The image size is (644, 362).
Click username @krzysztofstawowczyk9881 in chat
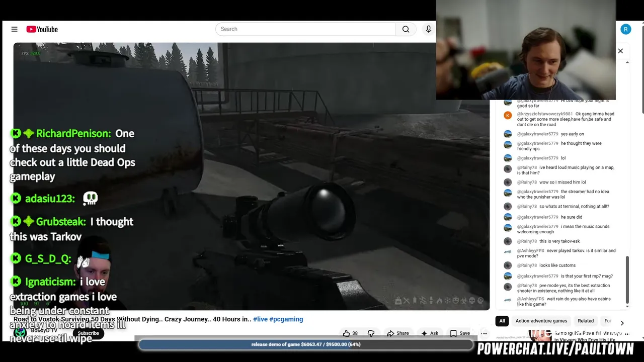click(x=545, y=114)
